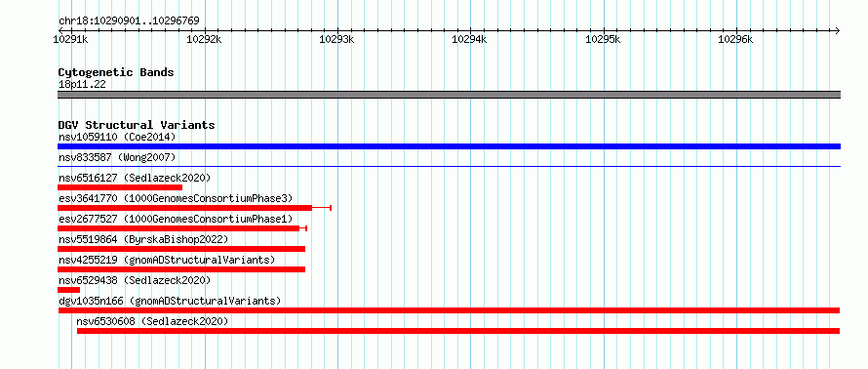Open variant label nsv6530608 (Sedlazeck2020)
The image size is (868, 369).
tap(152, 321)
